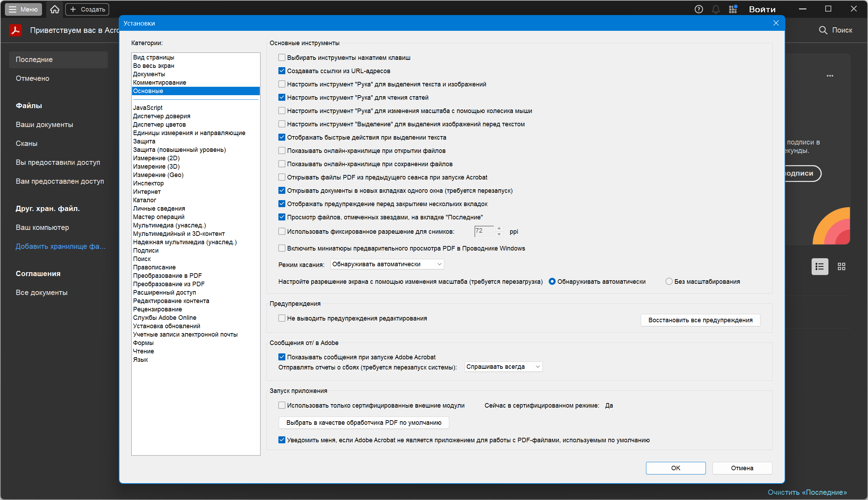Select "Без масштабирования" radio button
Image resolution: width=868 pixels, height=500 pixels.
669,282
